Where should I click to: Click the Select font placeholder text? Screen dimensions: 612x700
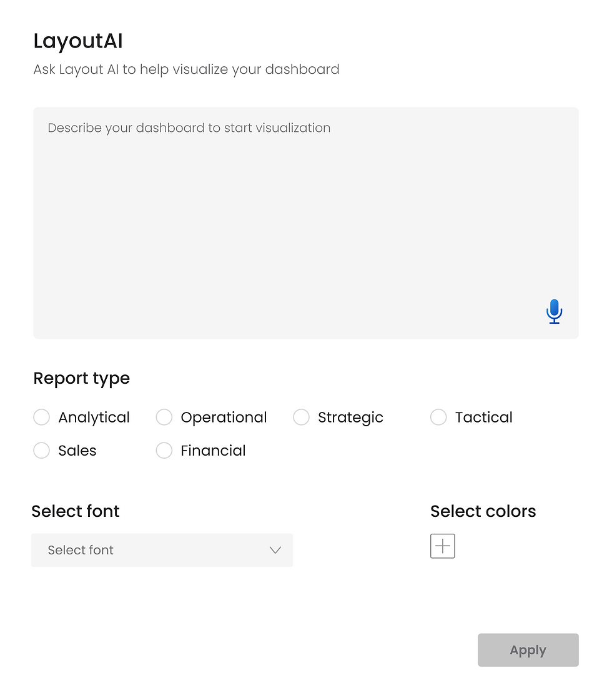tap(81, 550)
